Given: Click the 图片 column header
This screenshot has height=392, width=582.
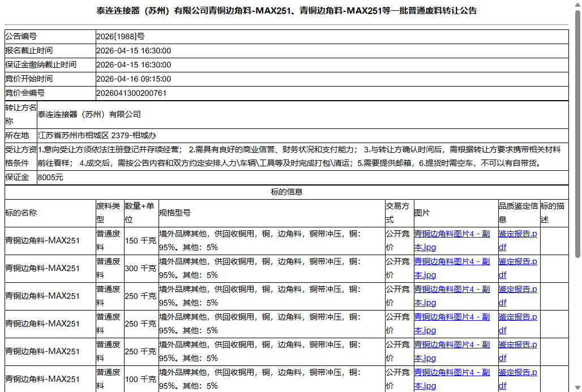Looking at the screenshot, I should 456,213.
